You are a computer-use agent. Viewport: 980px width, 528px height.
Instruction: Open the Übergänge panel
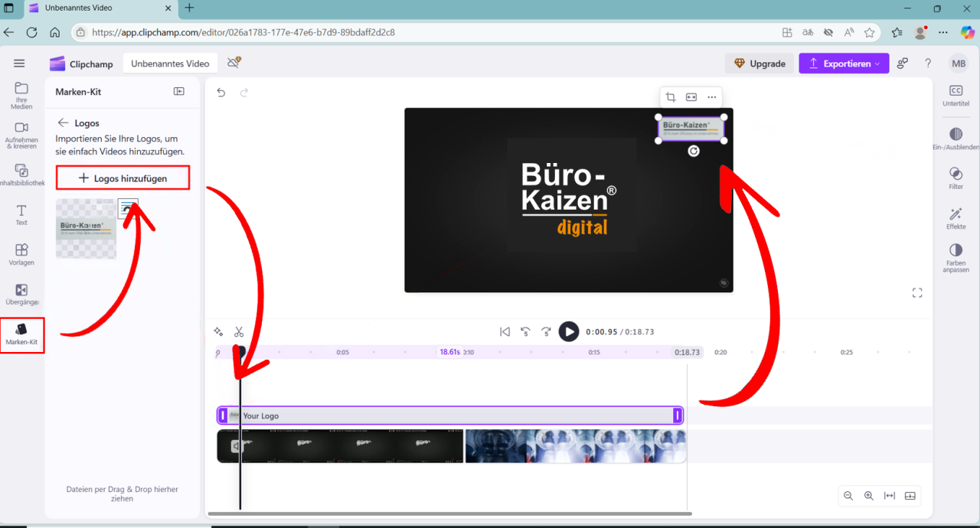pos(21,295)
